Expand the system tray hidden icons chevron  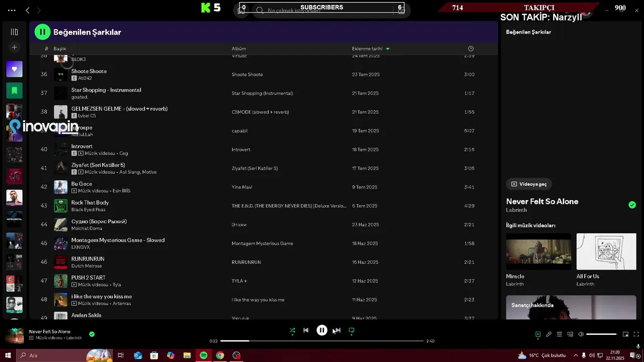click(576, 355)
